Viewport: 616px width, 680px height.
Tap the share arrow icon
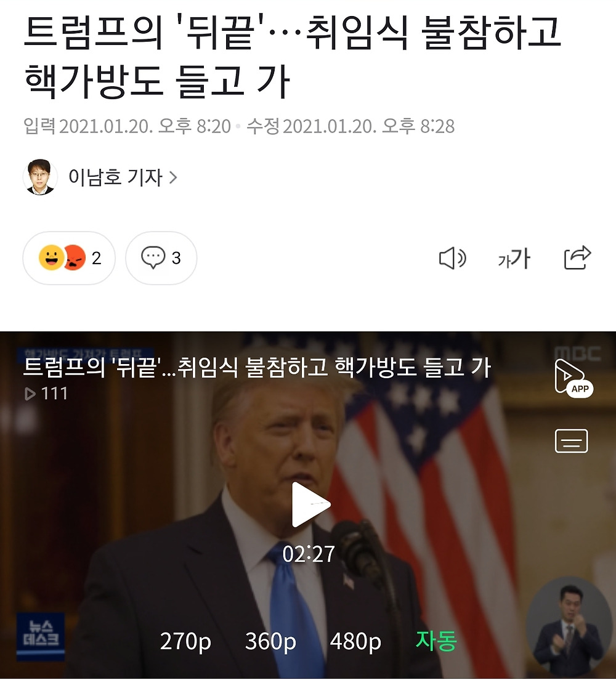tap(577, 257)
